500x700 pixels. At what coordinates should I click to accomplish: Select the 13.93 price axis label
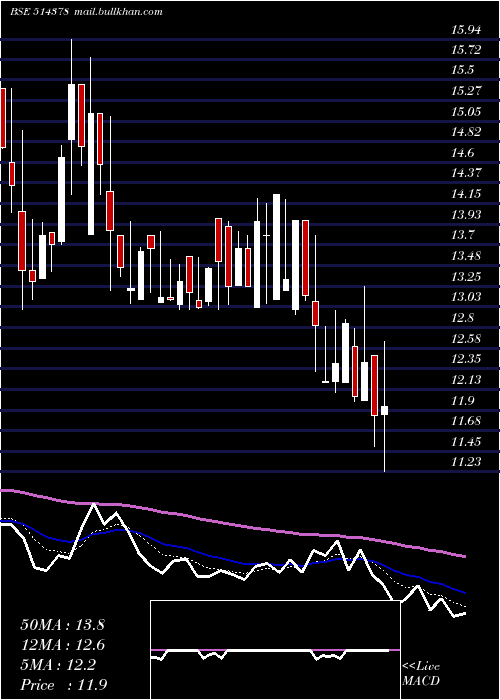click(466, 215)
